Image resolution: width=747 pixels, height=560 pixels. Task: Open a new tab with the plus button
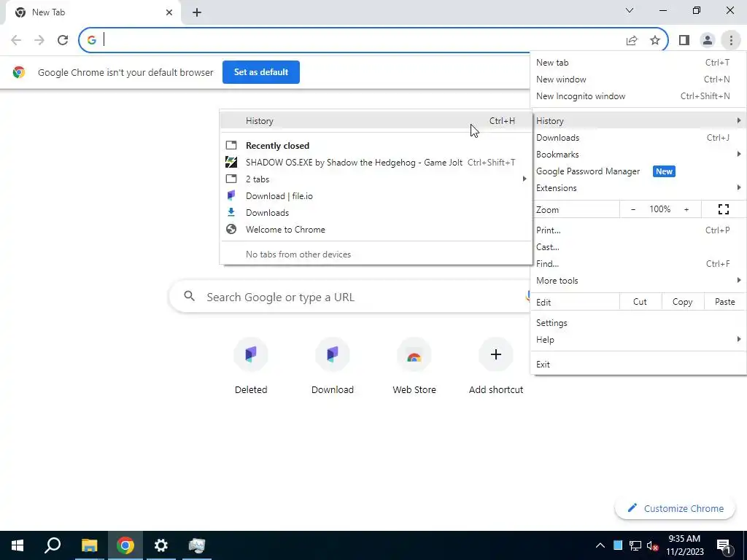click(197, 12)
